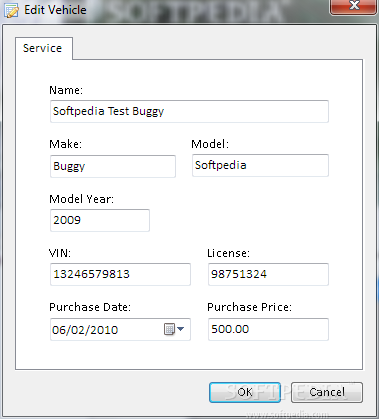Close the Edit Vehicle dialog
This screenshot has width=379, height=419.
tap(354, 6)
